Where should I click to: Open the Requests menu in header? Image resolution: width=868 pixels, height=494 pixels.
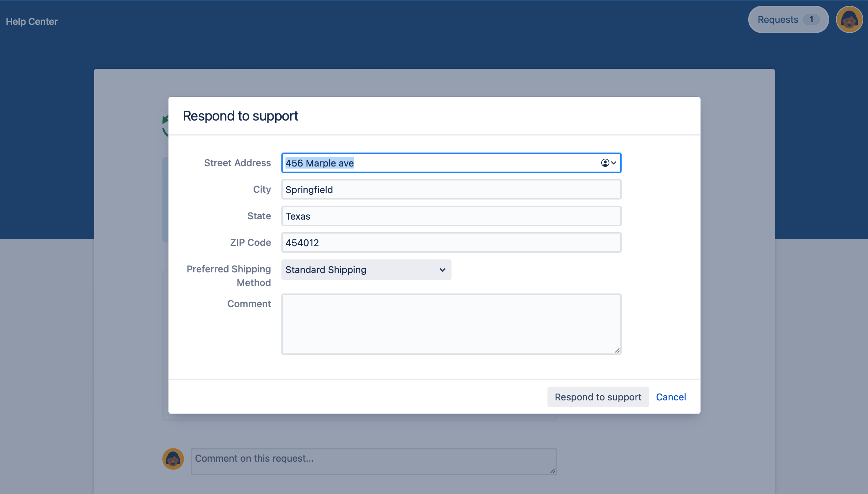pos(778,20)
